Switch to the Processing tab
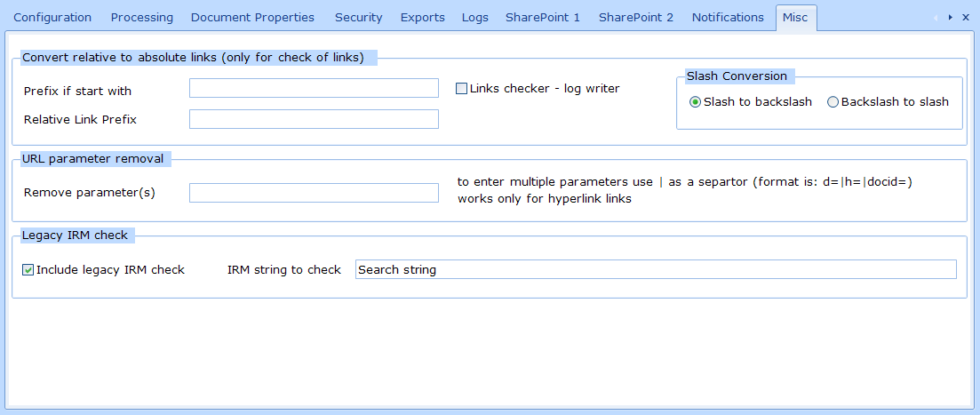Viewport: 980px width, 415px height. (141, 18)
